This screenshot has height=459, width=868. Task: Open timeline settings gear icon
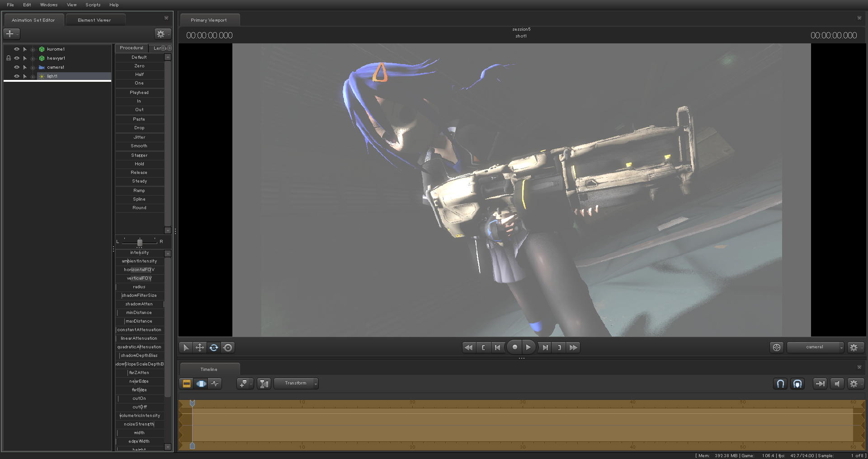pyautogui.click(x=855, y=384)
